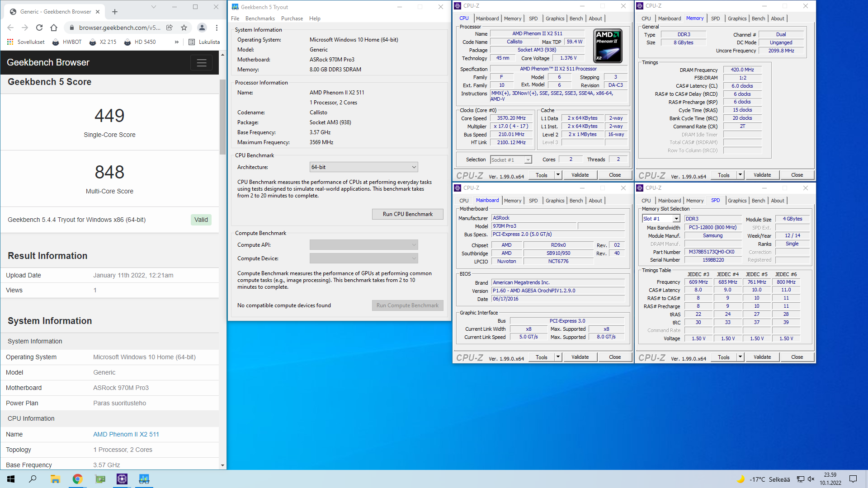Open Windows search from taskbar
Viewport: 868px width, 488px height.
[33, 479]
